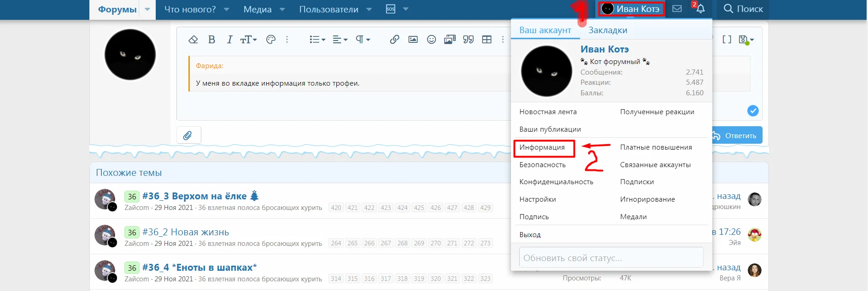The image size is (868, 291).
Task: Click the blue circular checkmark in the editor
Action: tap(753, 111)
